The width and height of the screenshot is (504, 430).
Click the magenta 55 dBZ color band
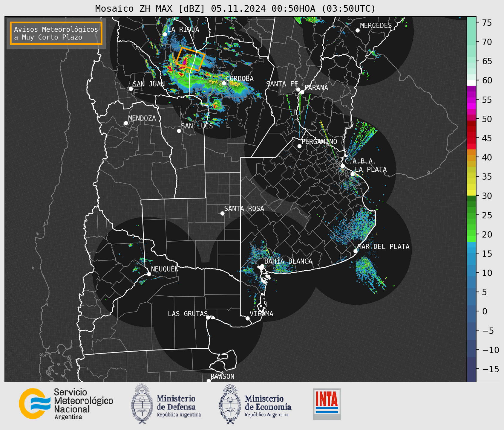click(x=471, y=100)
